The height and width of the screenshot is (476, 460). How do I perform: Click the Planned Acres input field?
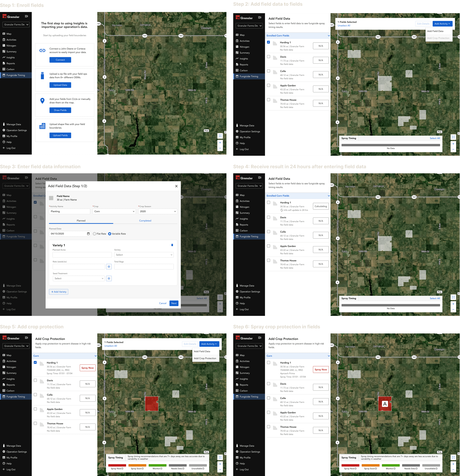tap(82, 255)
